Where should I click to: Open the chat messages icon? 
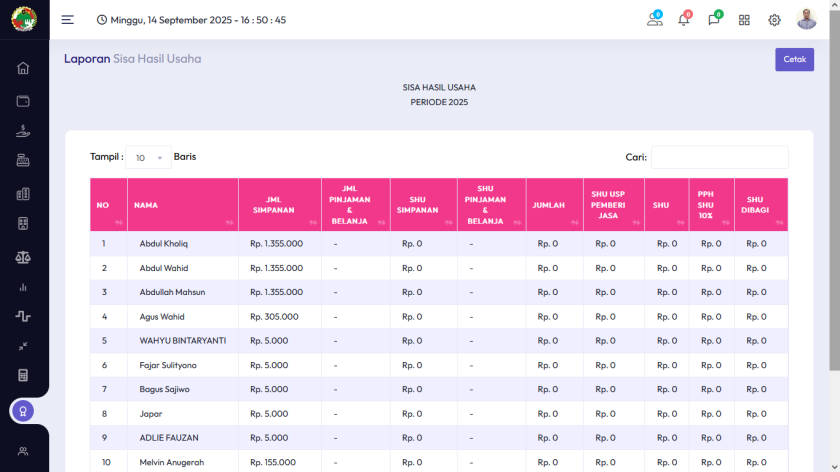(x=714, y=20)
